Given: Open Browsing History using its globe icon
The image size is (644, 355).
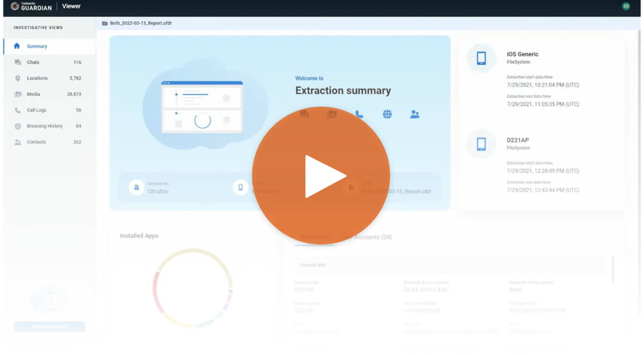Looking at the screenshot, I should coord(18,126).
